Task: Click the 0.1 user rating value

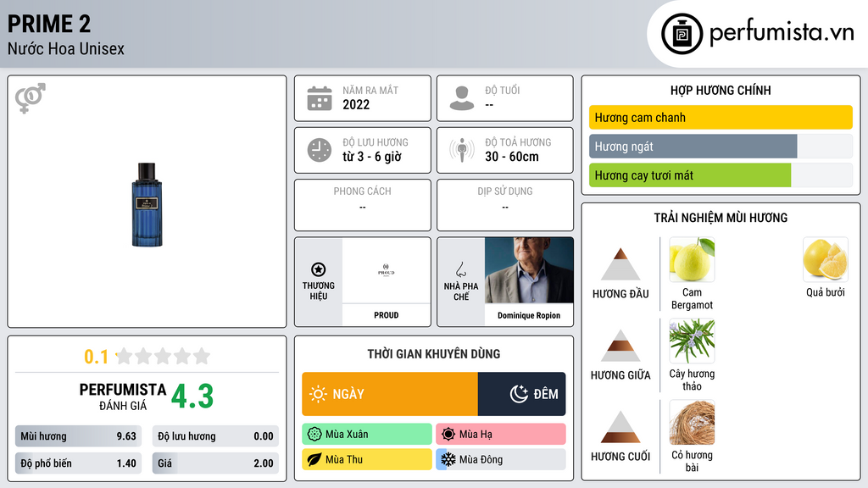Action: click(96, 357)
